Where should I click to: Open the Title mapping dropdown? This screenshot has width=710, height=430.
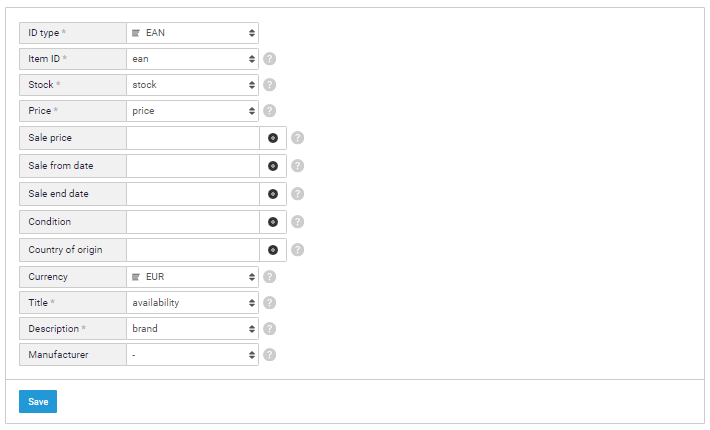click(192, 302)
